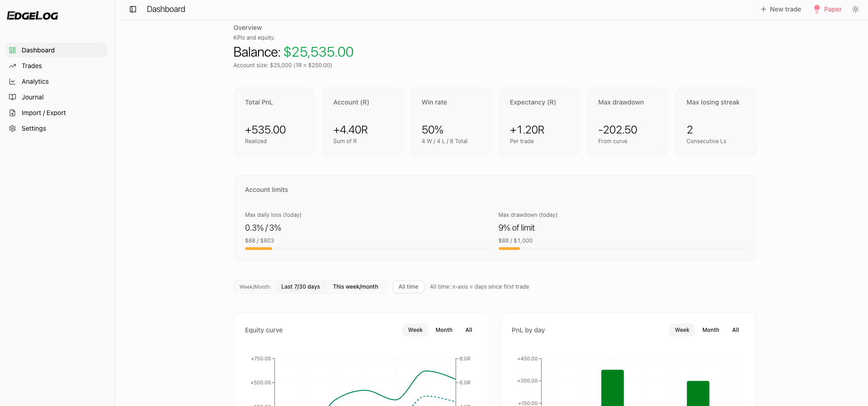The image size is (868, 406).
Task: Select This week/month range
Action: click(356, 287)
